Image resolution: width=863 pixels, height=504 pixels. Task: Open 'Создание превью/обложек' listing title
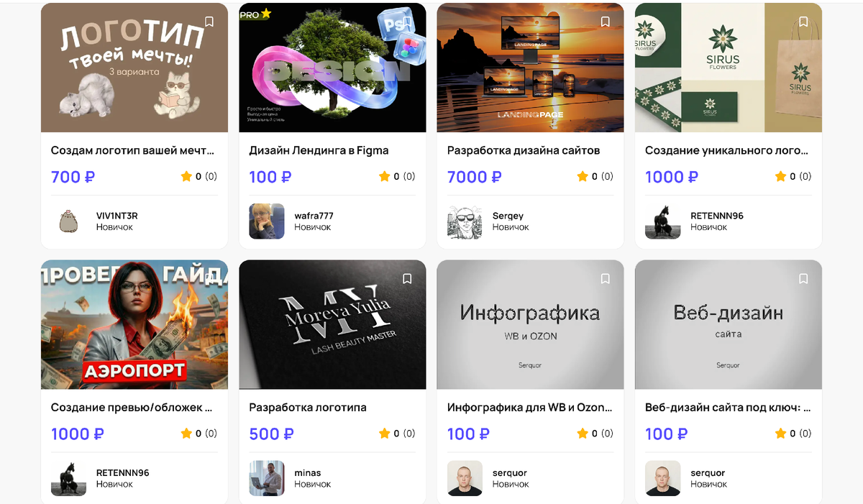pos(132,408)
